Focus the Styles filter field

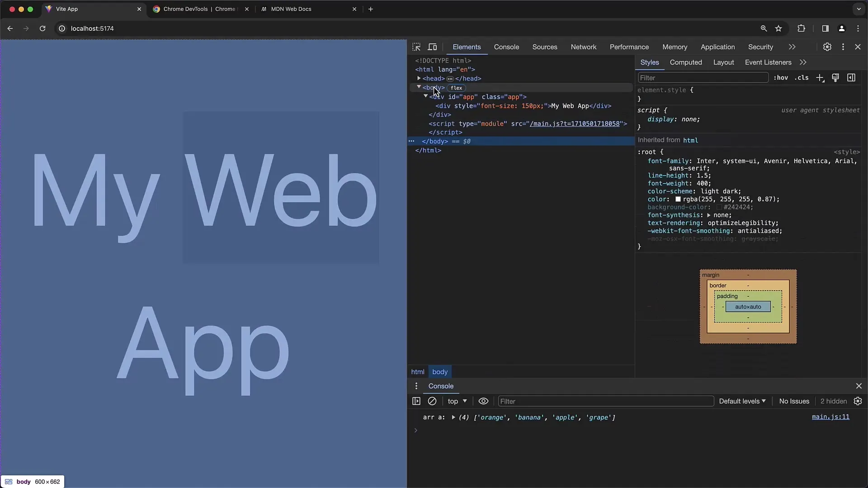(703, 78)
